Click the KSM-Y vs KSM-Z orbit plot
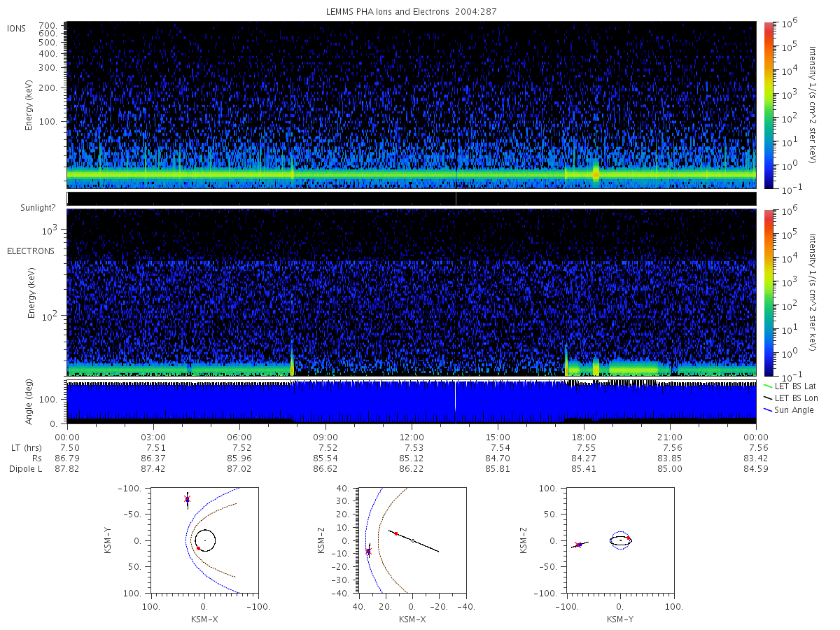The width and height of the screenshot is (840, 630). 620,540
